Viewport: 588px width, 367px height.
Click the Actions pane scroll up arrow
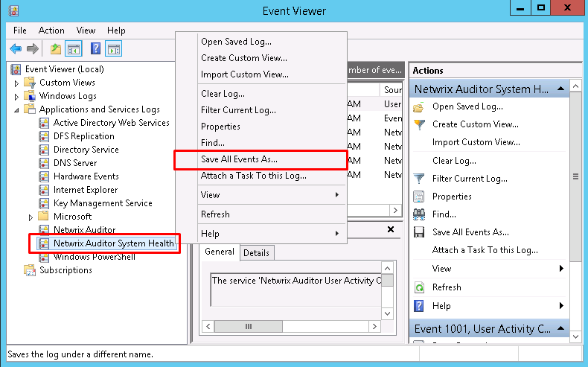(x=575, y=86)
